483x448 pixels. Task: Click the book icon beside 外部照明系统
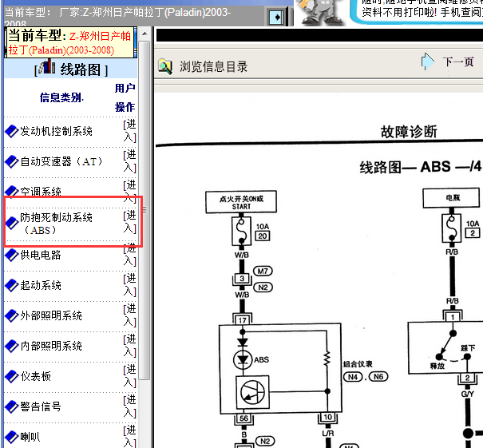12,315
